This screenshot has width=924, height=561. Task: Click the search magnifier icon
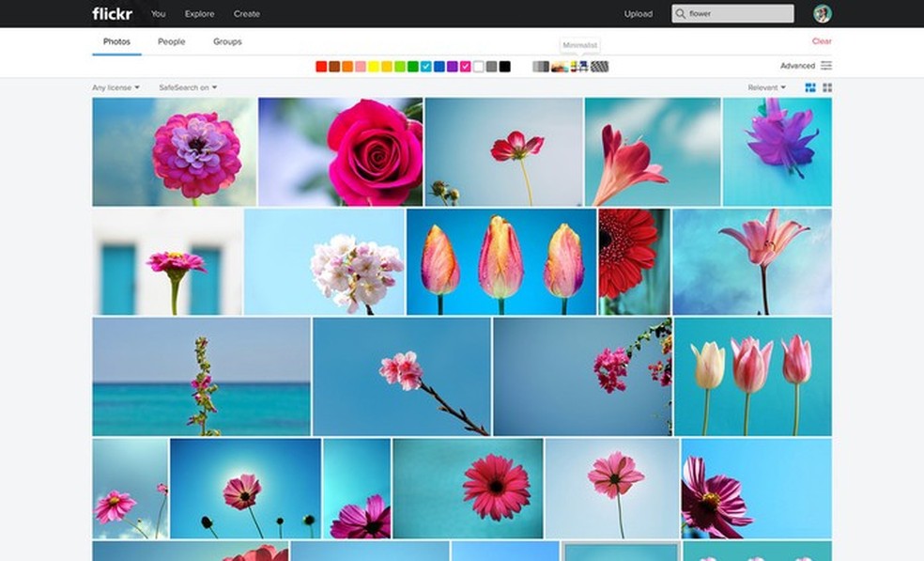680,14
